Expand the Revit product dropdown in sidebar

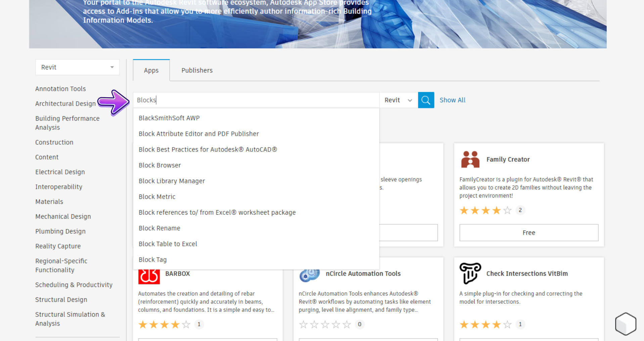[x=77, y=67]
